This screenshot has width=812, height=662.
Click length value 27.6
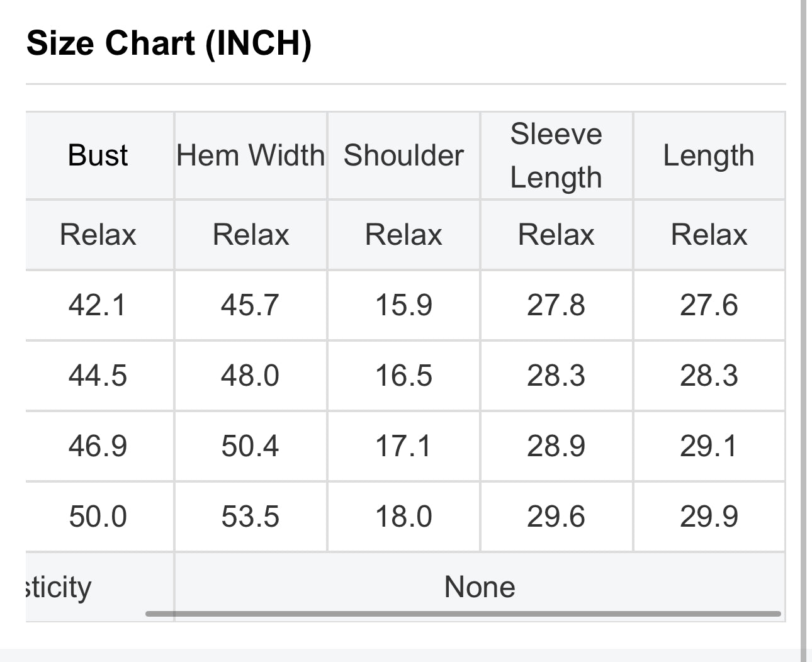click(x=708, y=305)
